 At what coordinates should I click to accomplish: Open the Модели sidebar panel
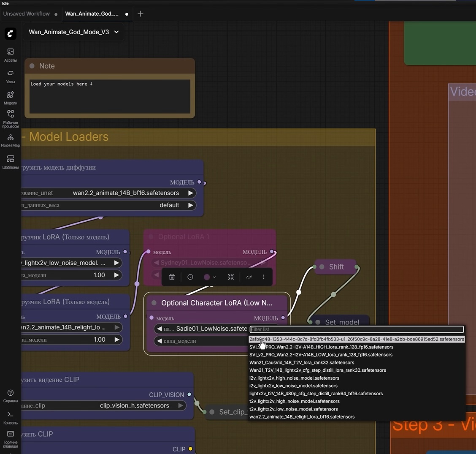point(10,98)
